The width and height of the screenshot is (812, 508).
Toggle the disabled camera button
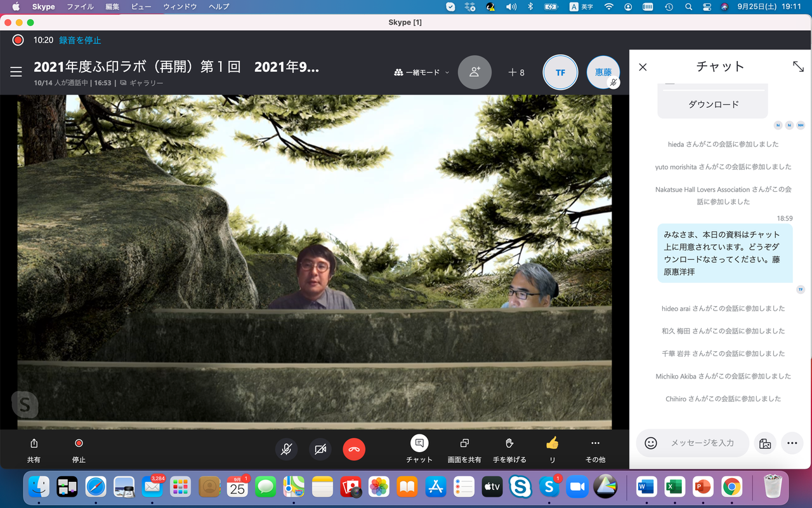click(x=320, y=450)
